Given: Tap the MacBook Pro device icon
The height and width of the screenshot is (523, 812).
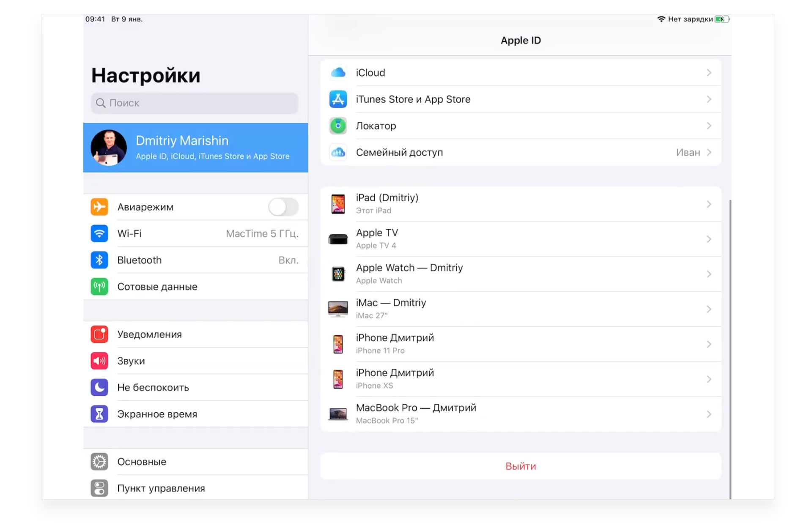Looking at the screenshot, I should [338, 414].
